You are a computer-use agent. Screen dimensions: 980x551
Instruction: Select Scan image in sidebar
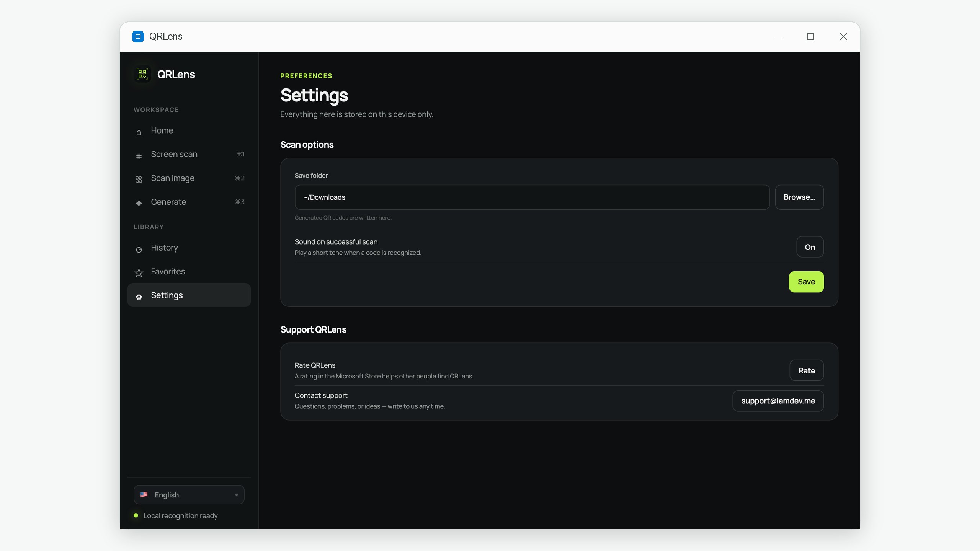coord(189,178)
